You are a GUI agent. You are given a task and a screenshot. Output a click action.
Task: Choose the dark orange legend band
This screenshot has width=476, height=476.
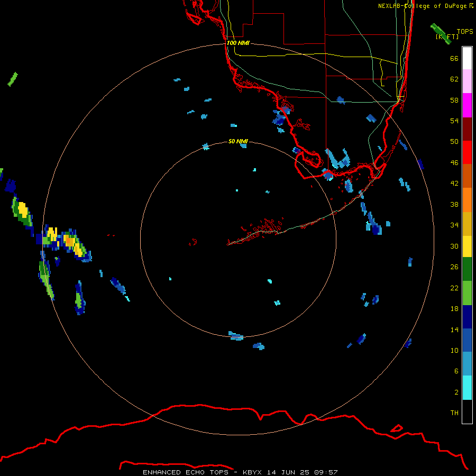[467, 176]
